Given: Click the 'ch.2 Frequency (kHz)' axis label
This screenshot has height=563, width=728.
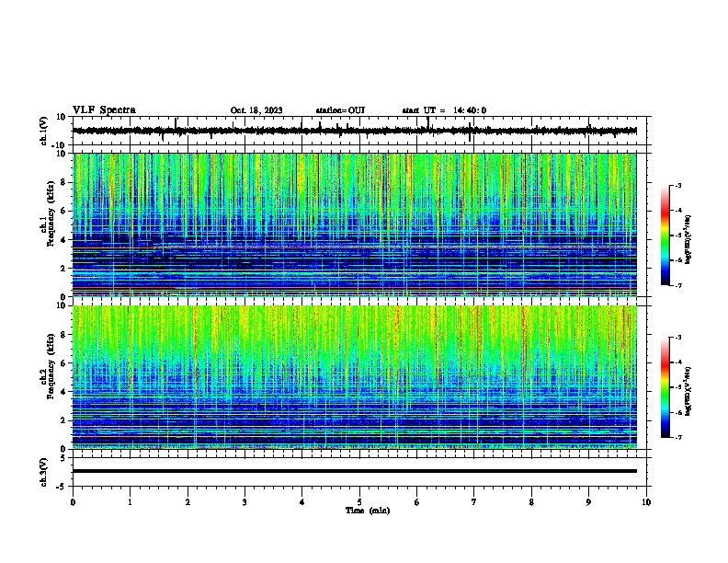Looking at the screenshot, I should click(48, 366).
